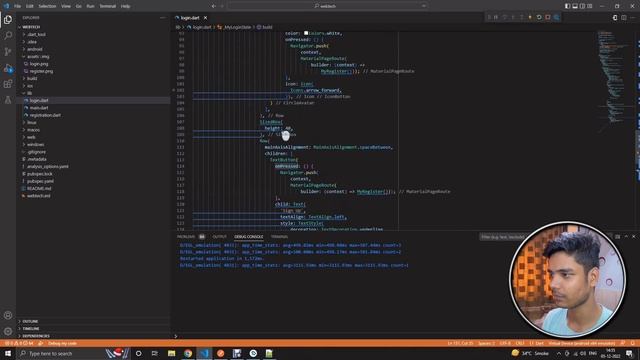The width and height of the screenshot is (640, 360).
Task: Open Explorer more actions ellipsis
Action: point(162,18)
